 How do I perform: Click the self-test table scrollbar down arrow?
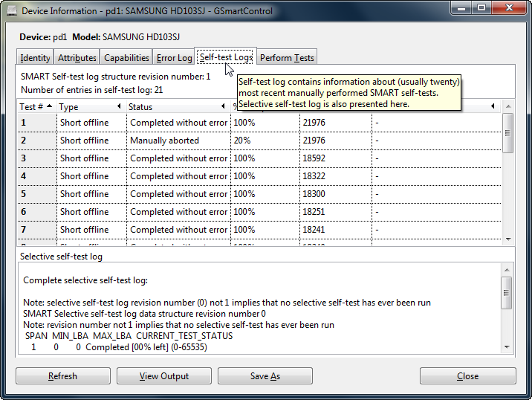(508, 239)
